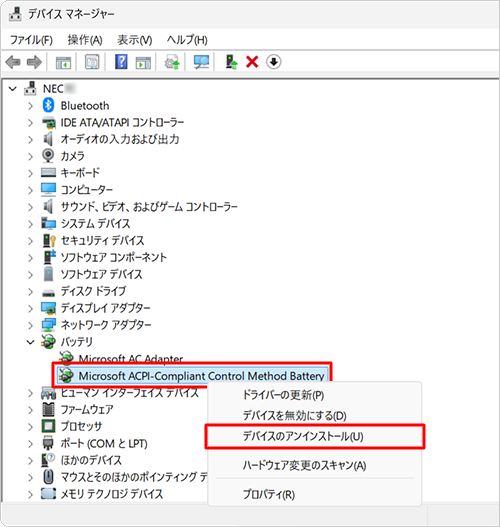This screenshot has height=527, width=500.
Task: Select the ほかのデバイス row label
Action: point(91,460)
